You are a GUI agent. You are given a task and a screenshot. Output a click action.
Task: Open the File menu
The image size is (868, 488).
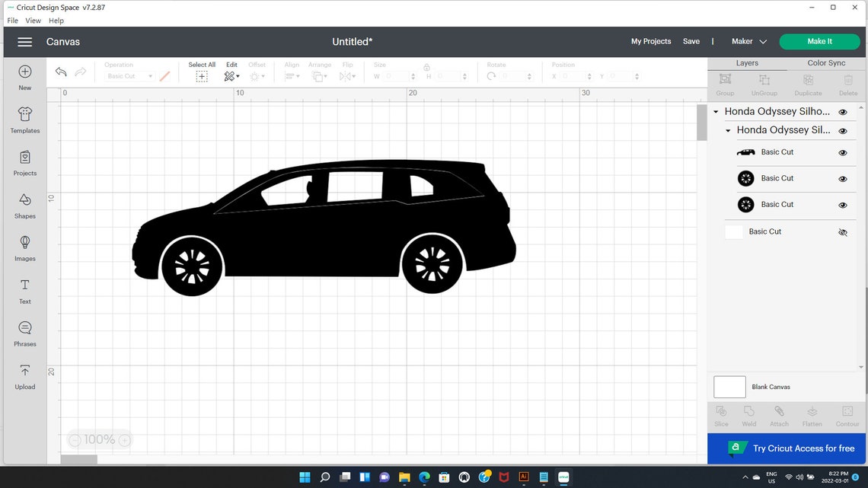point(12,21)
